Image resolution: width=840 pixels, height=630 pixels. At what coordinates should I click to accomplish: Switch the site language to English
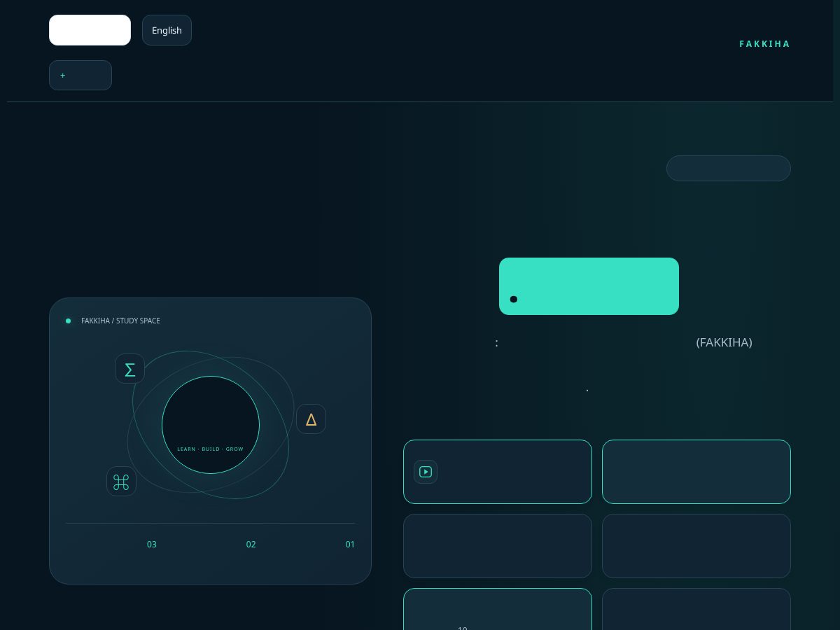click(x=167, y=30)
